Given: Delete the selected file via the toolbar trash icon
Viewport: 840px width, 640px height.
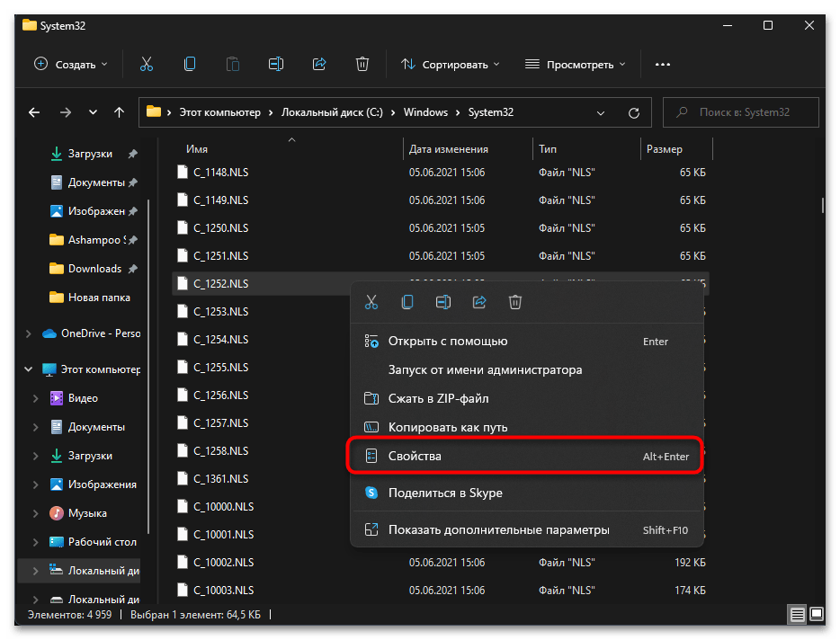Looking at the screenshot, I should (x=362, y=64).
